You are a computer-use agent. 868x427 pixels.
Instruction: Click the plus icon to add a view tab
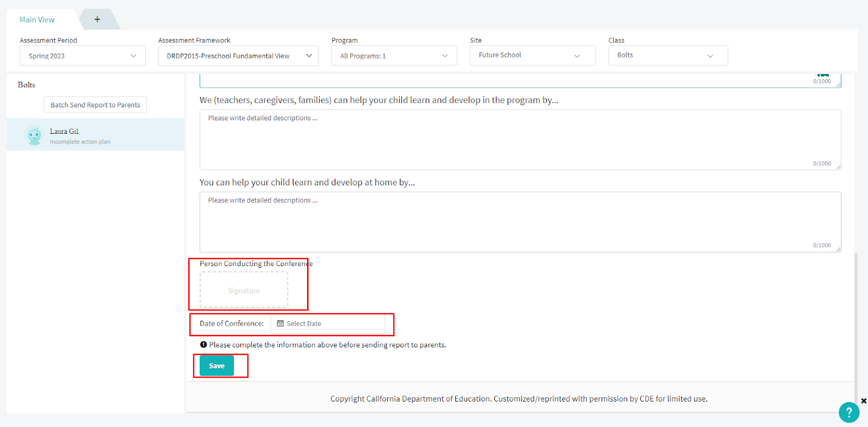(97, 20)
